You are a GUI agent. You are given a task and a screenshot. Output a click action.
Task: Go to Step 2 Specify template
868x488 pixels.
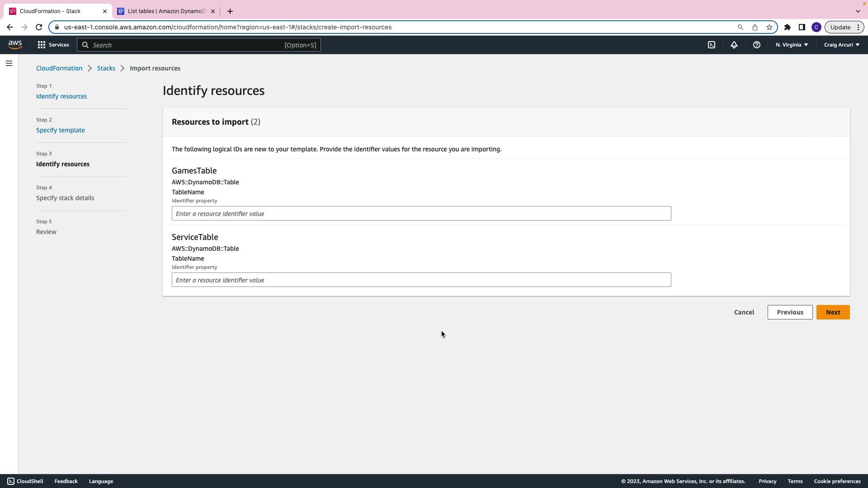(61, 130)
